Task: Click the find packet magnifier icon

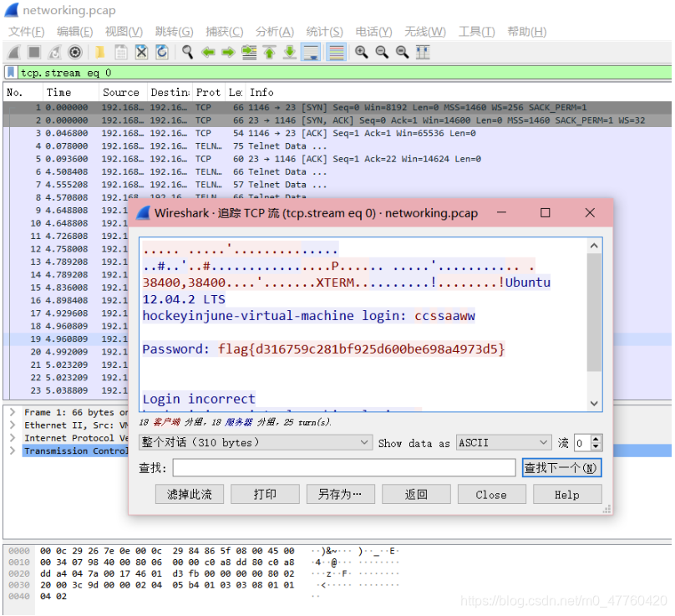Action: pyautogui.click(x=187, y=52)
